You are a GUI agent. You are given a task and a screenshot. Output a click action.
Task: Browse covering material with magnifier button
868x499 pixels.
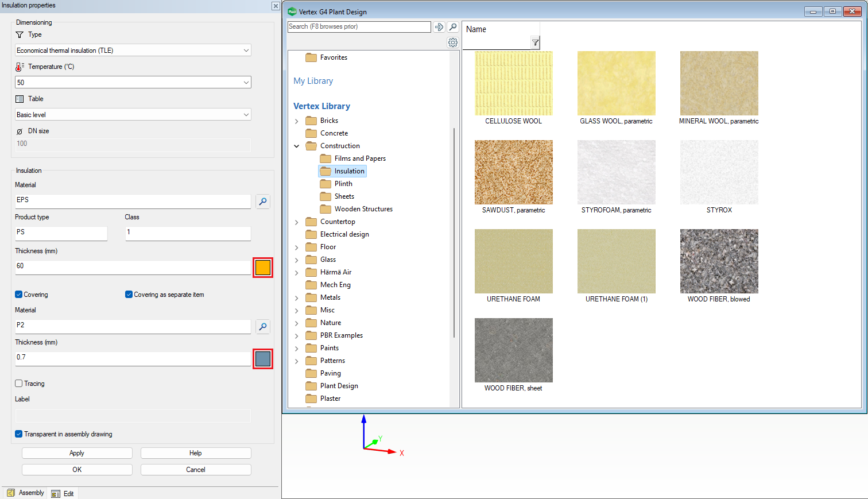coord(263,327)
